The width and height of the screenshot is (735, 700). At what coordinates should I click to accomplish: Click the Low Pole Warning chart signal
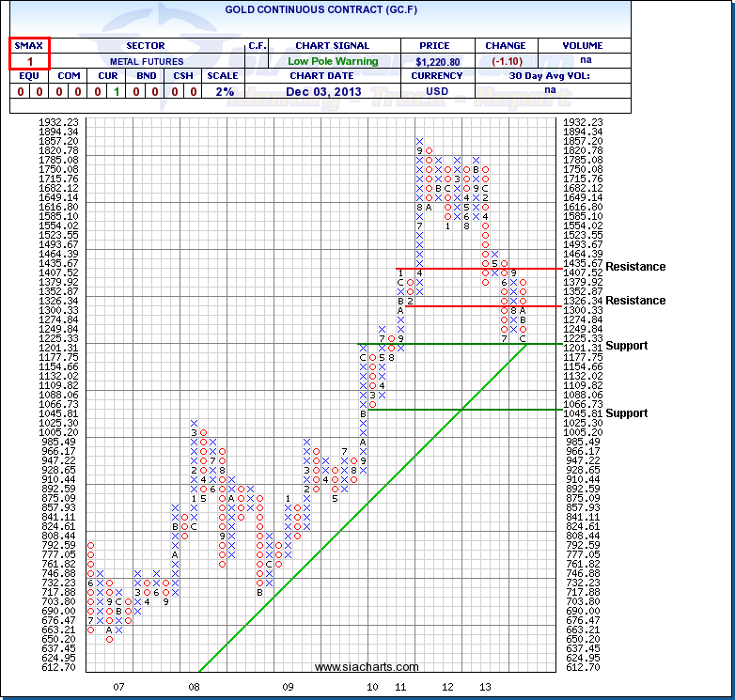332,61
